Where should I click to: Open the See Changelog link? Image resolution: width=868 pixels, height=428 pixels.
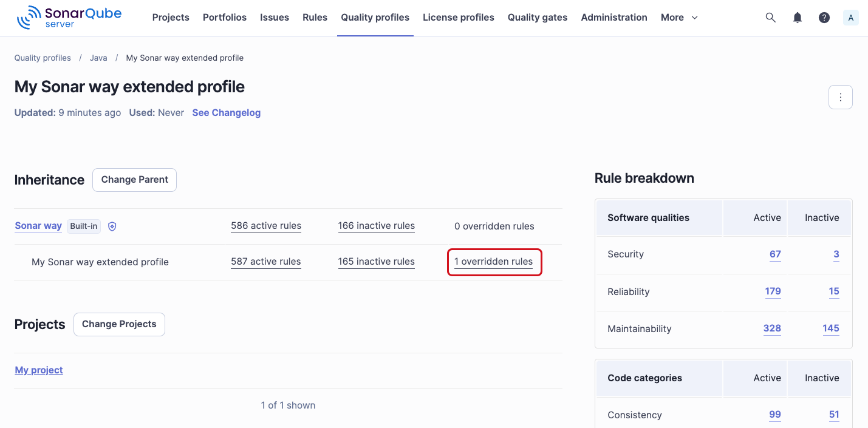pos(227,113)
